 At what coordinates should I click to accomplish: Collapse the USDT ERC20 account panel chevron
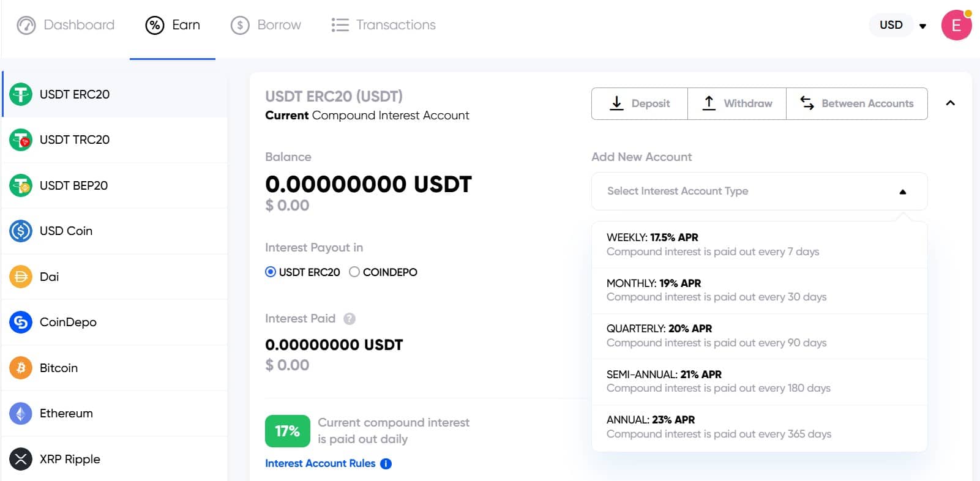point(950,103)
